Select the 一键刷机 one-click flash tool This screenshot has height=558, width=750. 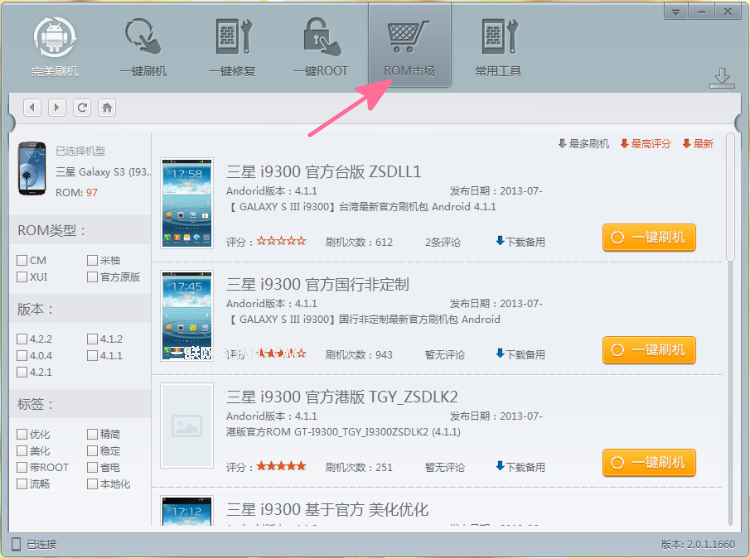pyautogui.click(x=143, y=47)
